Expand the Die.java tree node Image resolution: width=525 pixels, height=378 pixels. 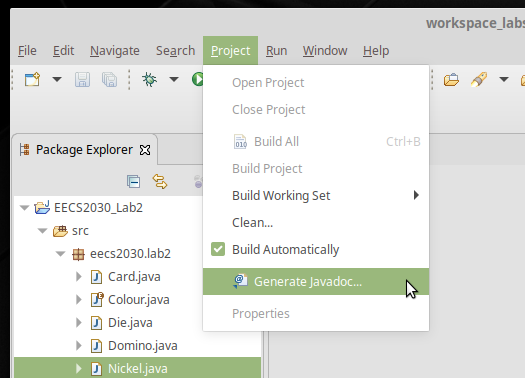79,323
